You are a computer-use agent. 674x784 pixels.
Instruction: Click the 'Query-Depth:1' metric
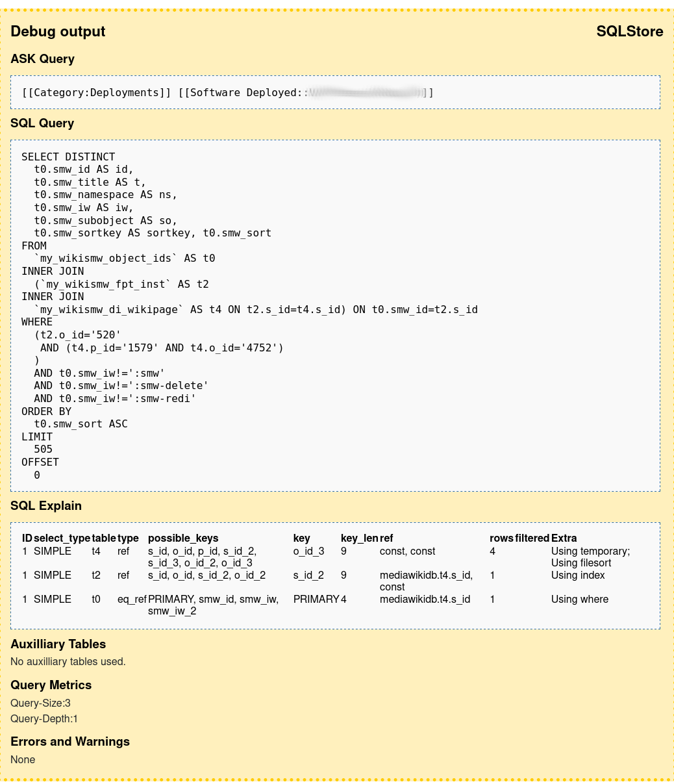point(44,719)
